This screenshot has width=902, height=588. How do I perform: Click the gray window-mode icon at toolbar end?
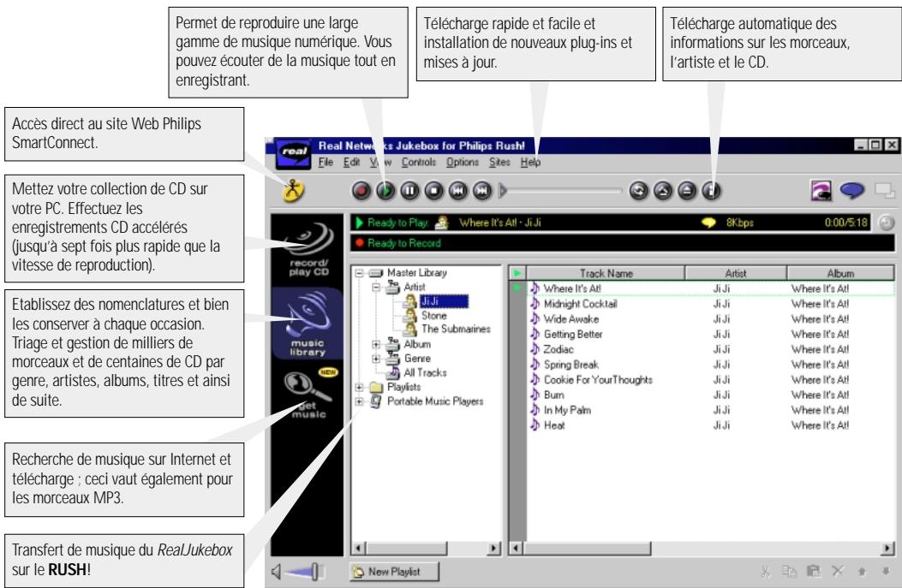point(885,190)
